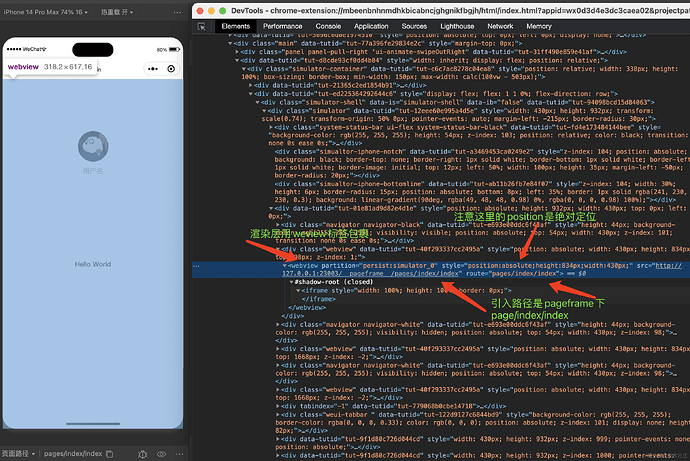Expand the tut-21365c2ed1854b91 div node
The image size is (690, 461).
[251, 85]
